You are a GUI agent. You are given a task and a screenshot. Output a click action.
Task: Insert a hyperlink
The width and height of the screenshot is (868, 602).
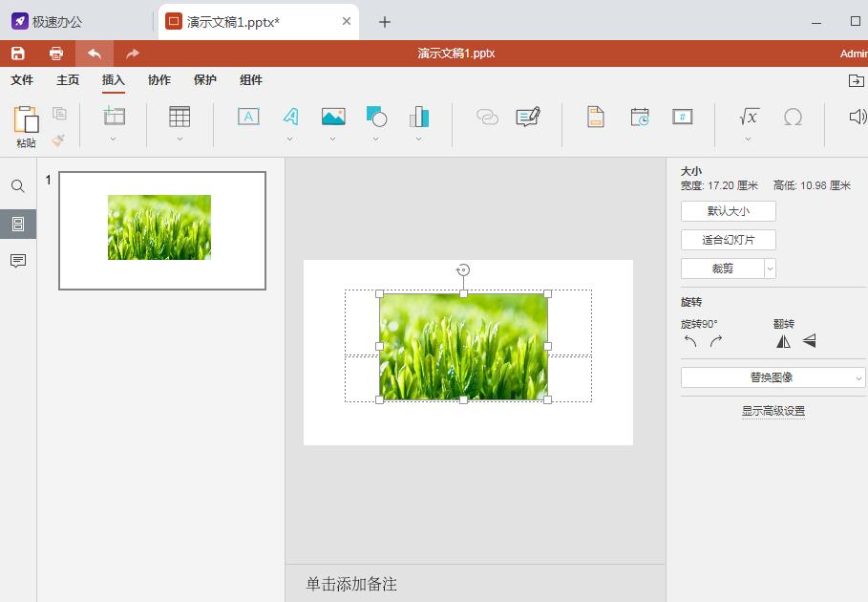coord(487,117)
